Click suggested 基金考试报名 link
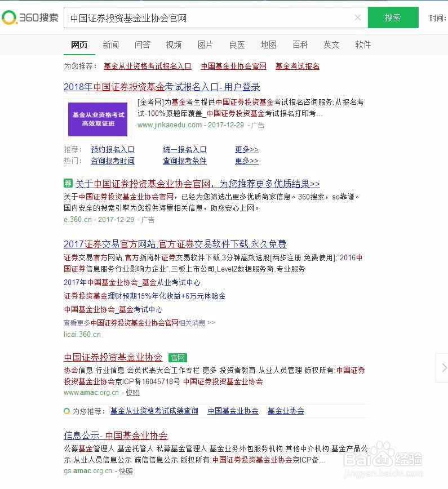 298,66
